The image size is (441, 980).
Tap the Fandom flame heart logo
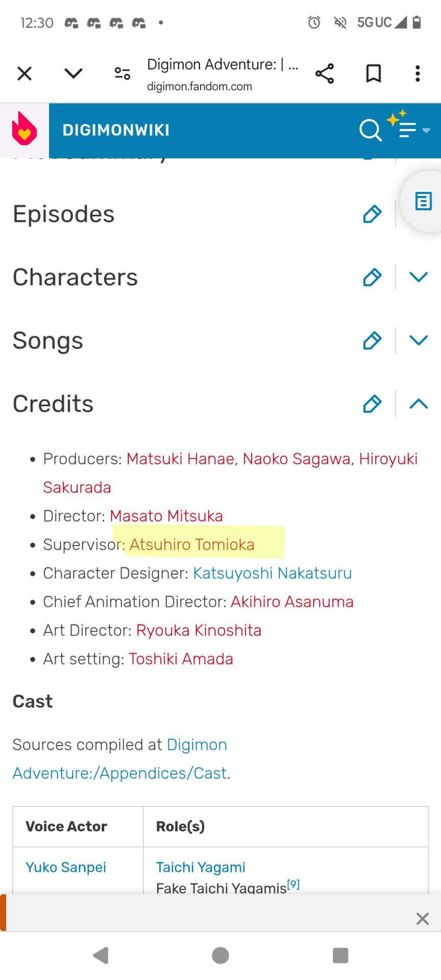(24, 130)
